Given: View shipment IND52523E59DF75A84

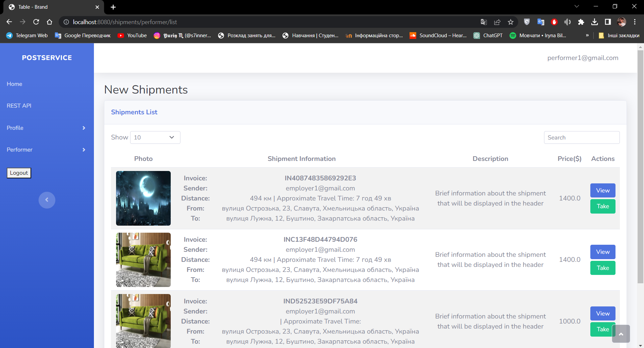Looking at the screenshot, I should (603, 313).
